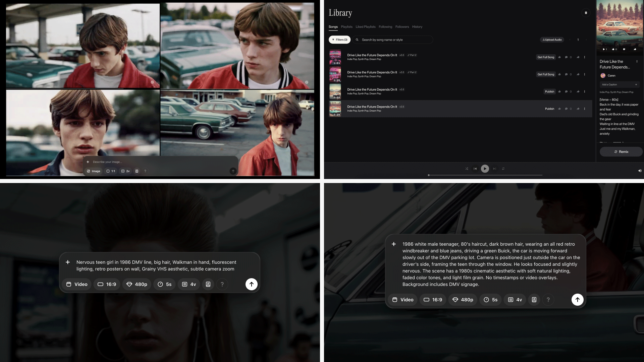Enable repeat playback mode

point(503,169)
